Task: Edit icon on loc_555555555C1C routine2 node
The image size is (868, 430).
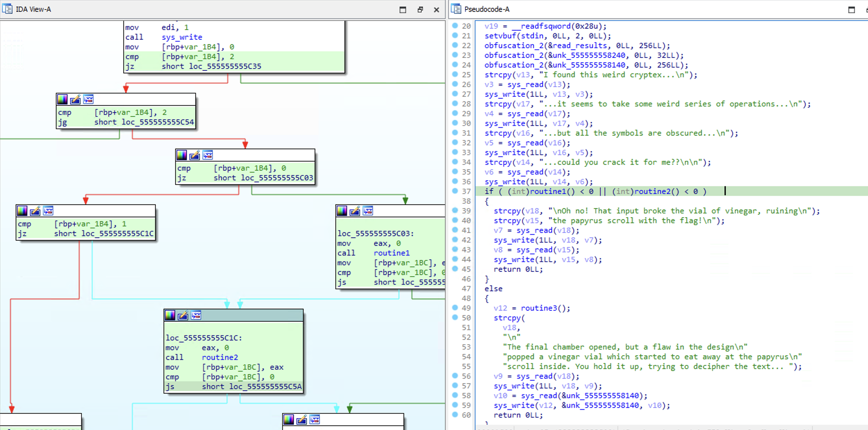Action: coord(183,316)
